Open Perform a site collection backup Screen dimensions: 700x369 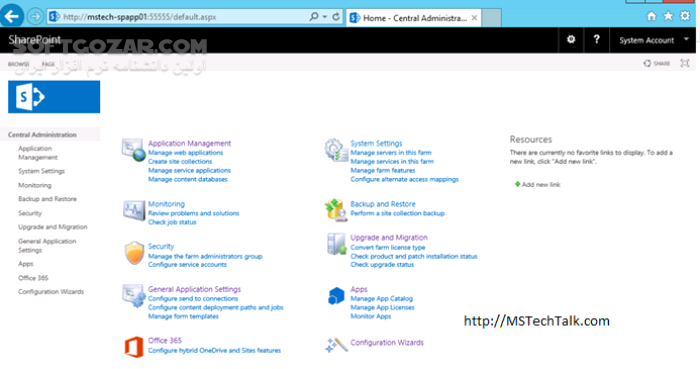tap(397, 213)
